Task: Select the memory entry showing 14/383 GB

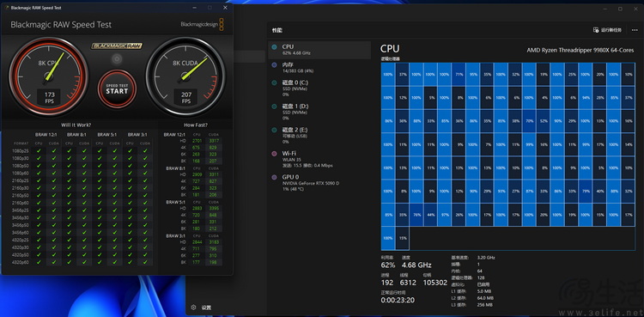Action: point(319,68)
